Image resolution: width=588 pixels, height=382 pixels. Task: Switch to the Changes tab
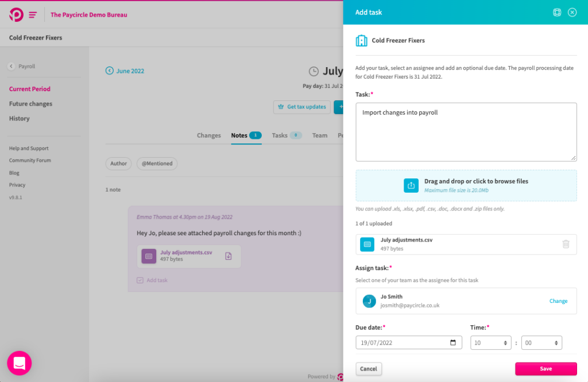pos(208,135)
